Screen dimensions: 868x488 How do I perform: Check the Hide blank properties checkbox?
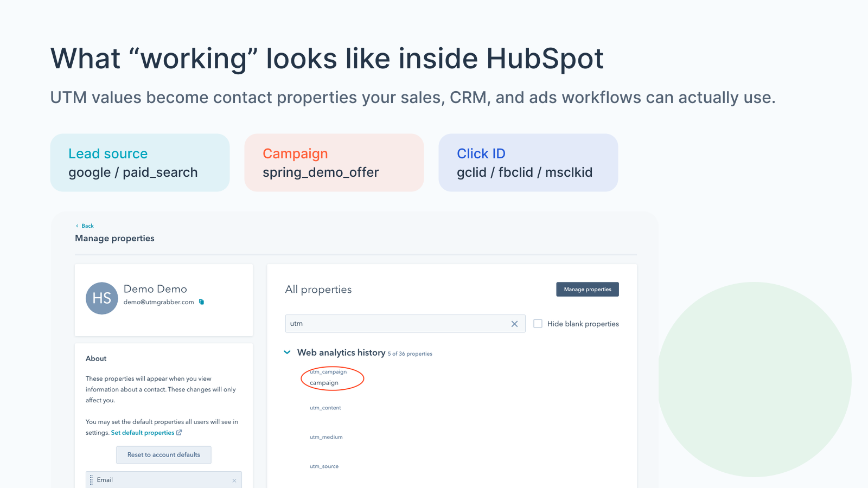538,324
